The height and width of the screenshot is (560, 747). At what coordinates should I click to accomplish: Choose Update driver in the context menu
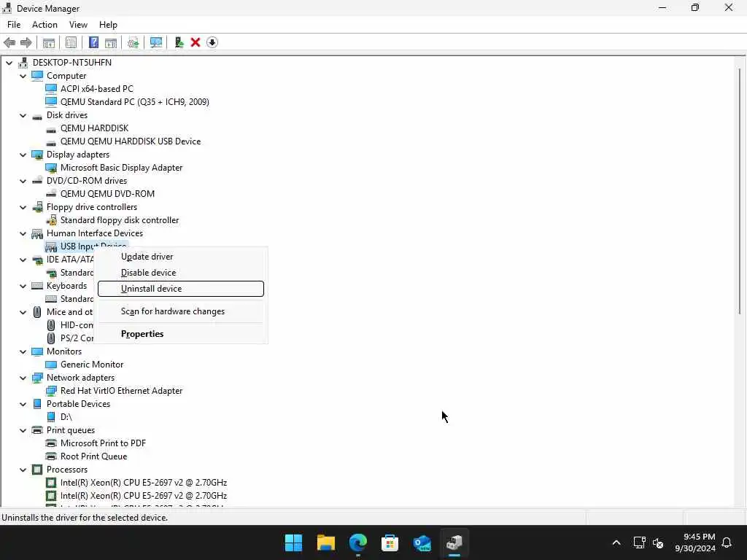pos(181,257)
